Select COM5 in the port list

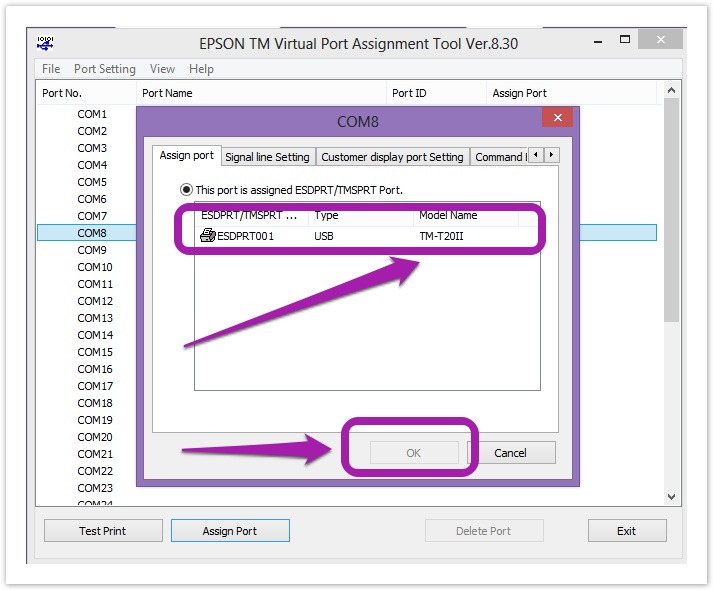(x=92, y=182)
